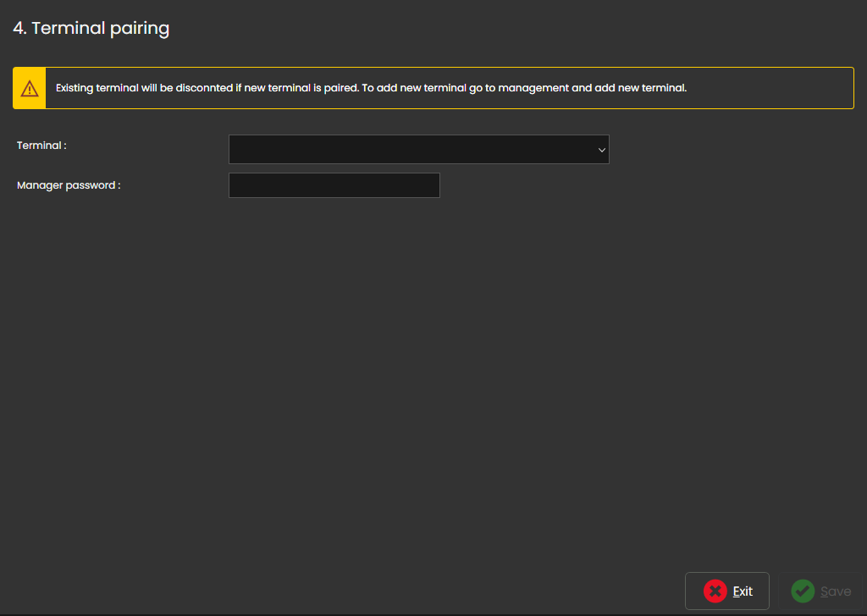Focus the Manager password input field
Image resolution: width=867 pixels, height=616 pixels.
point(334,185)
